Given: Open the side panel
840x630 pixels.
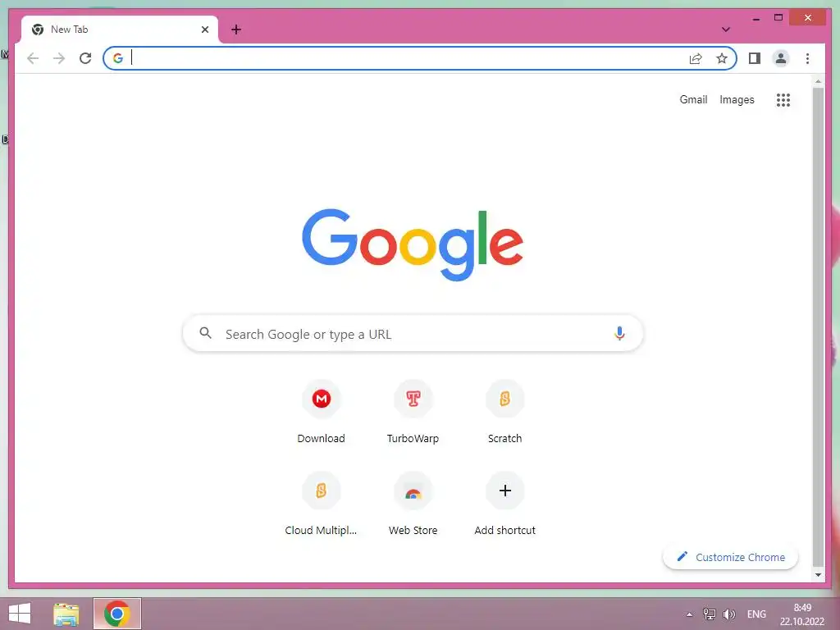Looking at the screenshot, I should click(x=755, y=58).
